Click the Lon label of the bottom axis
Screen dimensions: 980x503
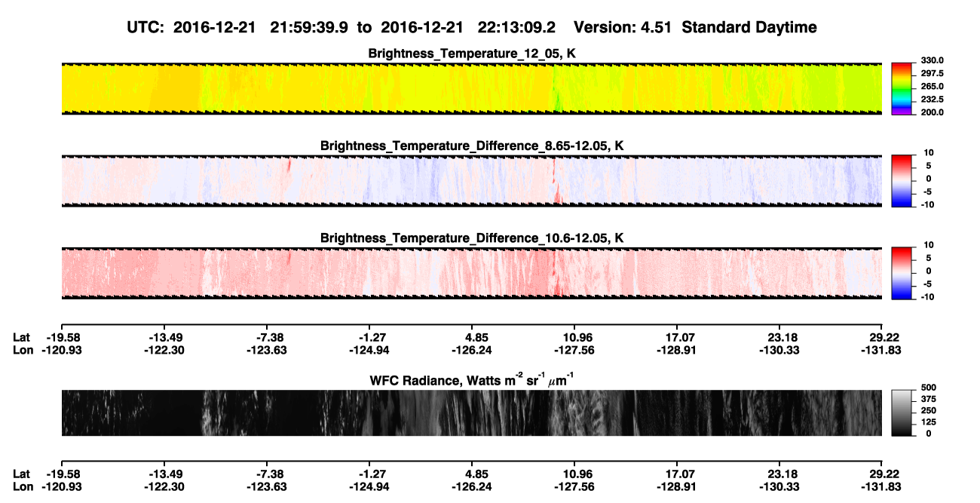pyautogui.click(x=23, y=486)
